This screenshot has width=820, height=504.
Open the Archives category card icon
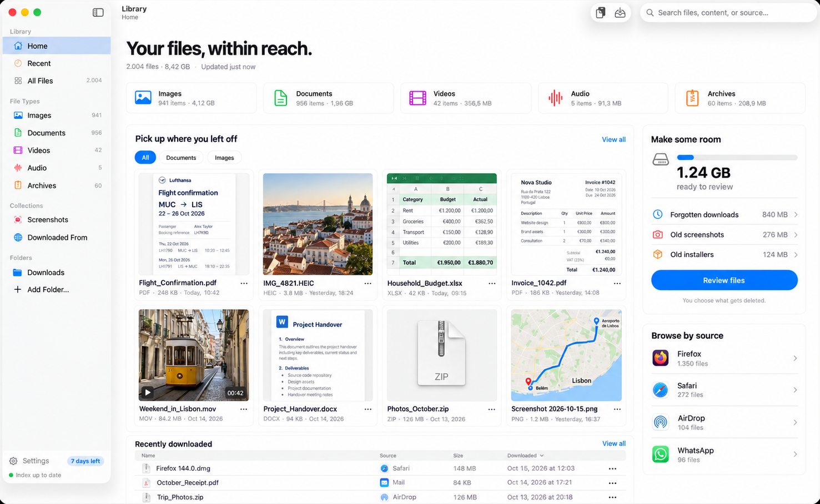pyautogui.click(x=692, y=98)
